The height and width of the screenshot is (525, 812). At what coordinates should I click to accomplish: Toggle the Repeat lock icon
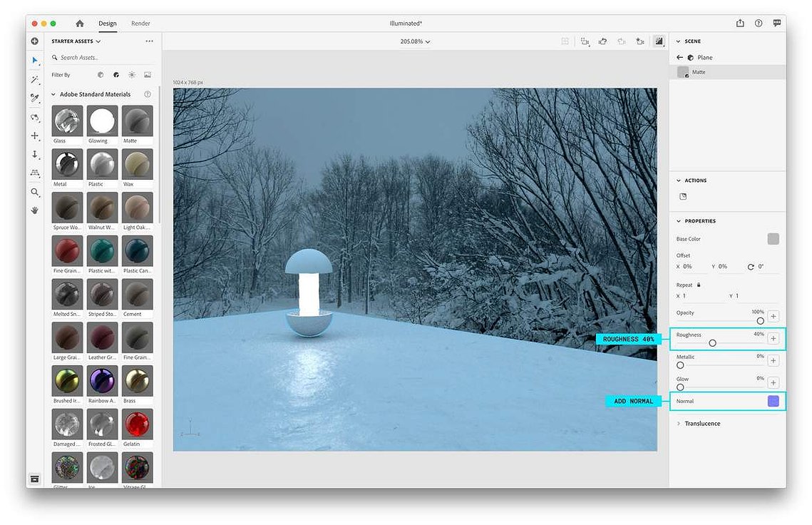[x=699, y=285]
